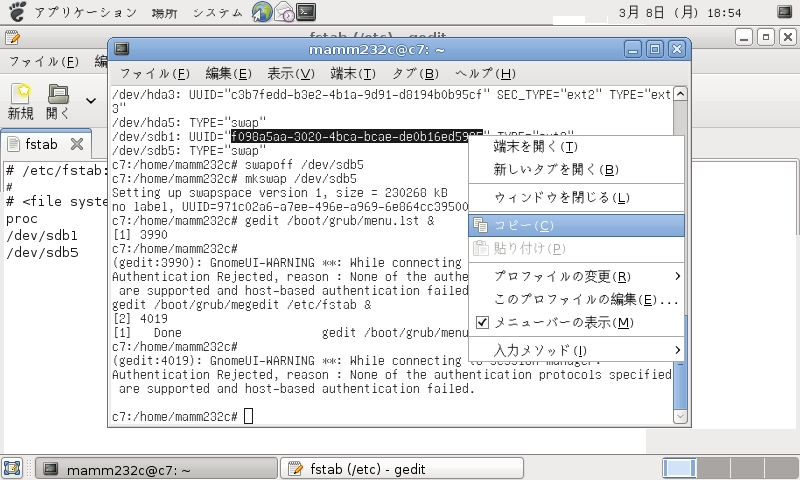Click the /dev/sdb5 line in gedit

(x=42, y=252)
